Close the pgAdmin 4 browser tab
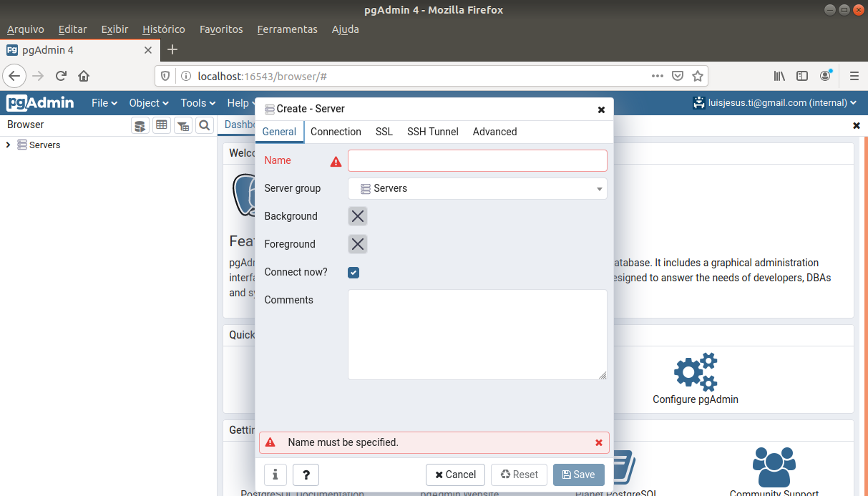The width and height of the screenshot is (868, 496). 148,50
